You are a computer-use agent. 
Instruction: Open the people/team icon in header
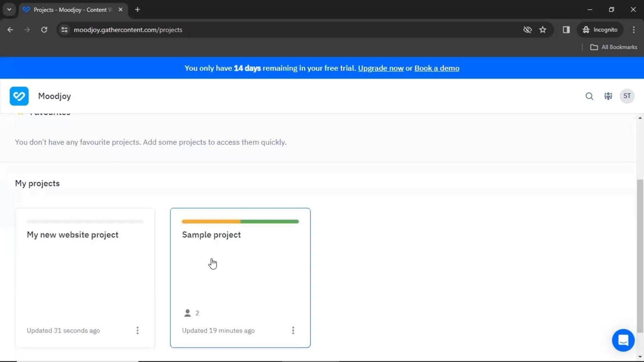[608, 96]
